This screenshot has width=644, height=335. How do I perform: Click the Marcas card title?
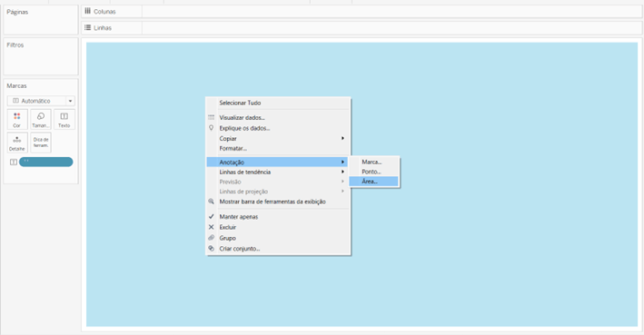16,86
